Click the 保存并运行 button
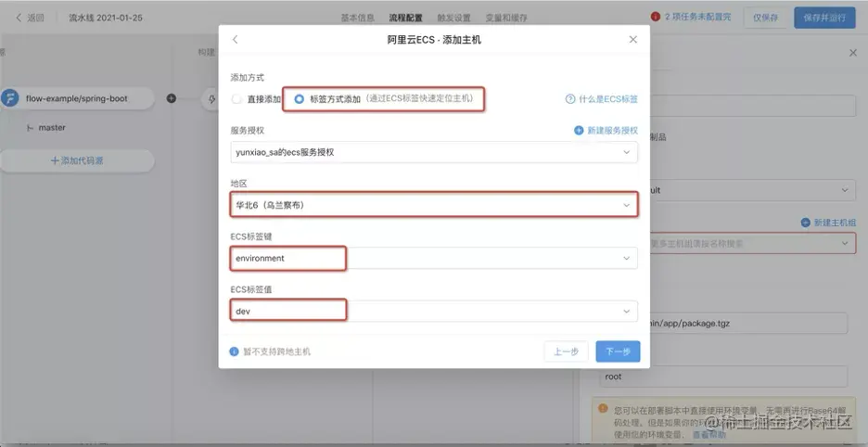868x447 pixels. pos(824,18)
